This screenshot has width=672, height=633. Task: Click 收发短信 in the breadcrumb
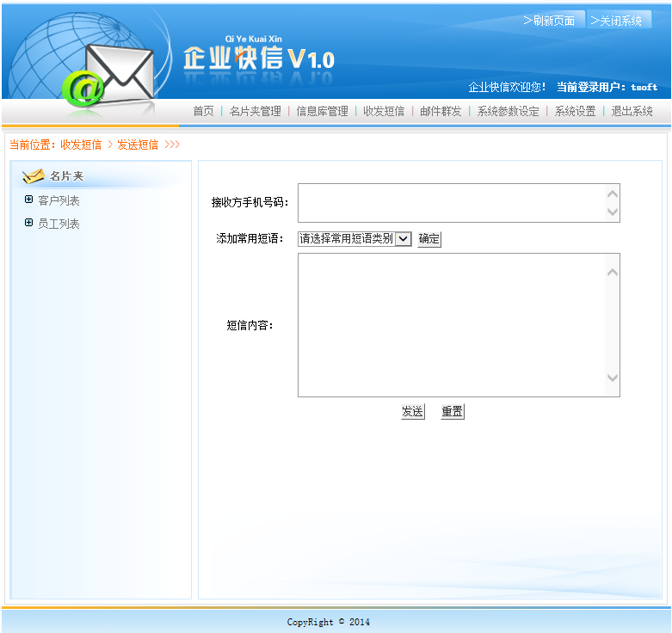(x=81, y=144)
